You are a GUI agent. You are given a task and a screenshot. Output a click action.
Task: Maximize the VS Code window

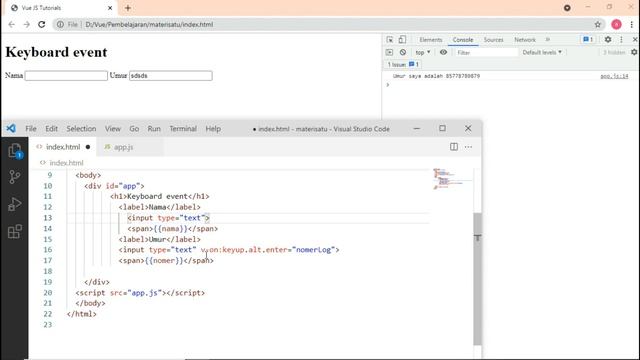coord(442,129)
